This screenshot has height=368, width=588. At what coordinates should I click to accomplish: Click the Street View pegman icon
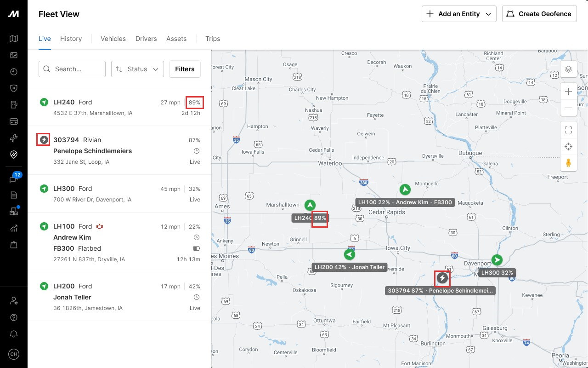569,163
